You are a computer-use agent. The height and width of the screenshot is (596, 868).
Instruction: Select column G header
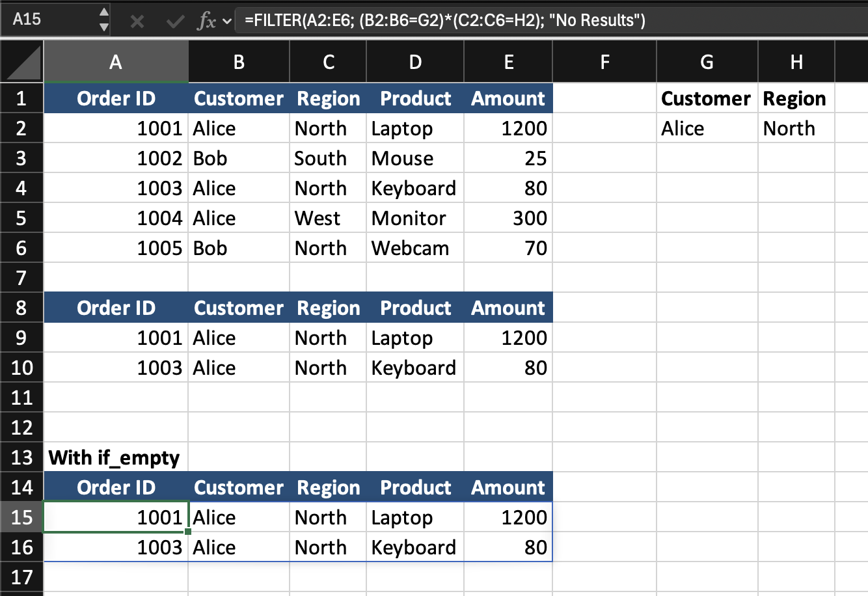point(707,62)
